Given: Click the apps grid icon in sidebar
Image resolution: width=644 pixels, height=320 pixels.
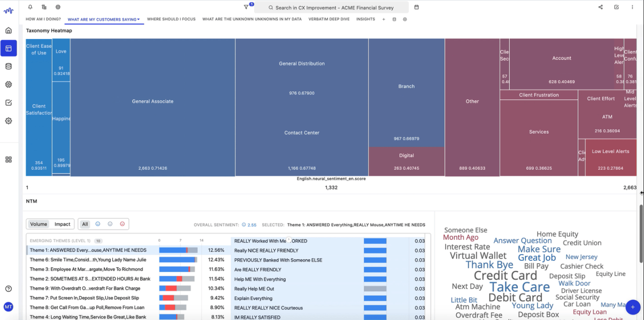Looking at the screenshot, I should (9, 160).
